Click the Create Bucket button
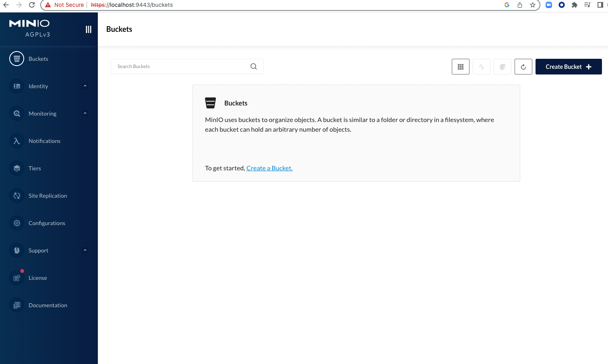This screenshot has height=364, width=608. 568,67
